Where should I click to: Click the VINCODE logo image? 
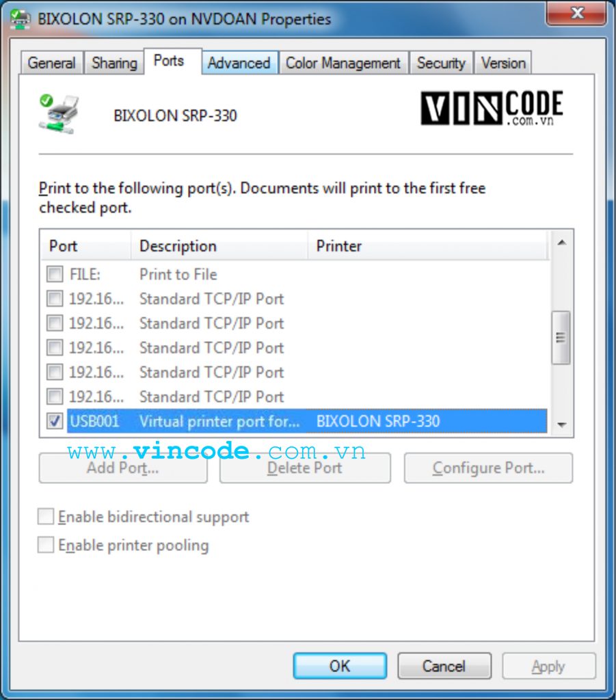point(492,107)
